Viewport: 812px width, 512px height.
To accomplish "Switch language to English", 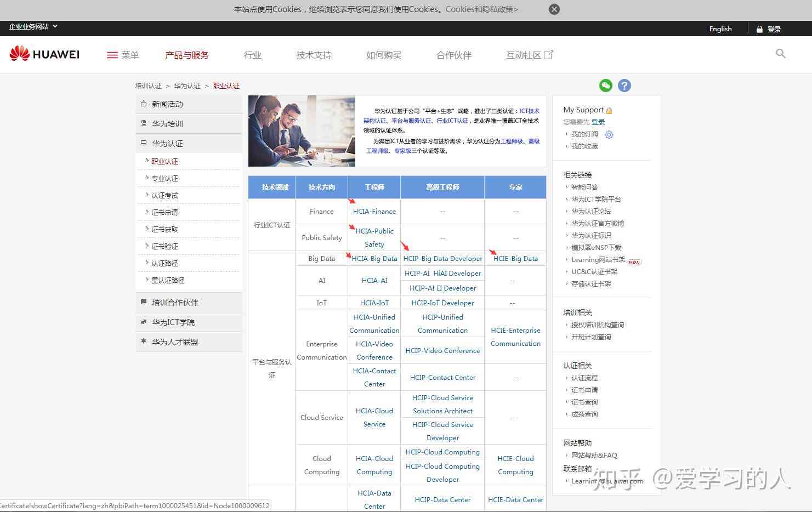I will [x=720, y=29].
